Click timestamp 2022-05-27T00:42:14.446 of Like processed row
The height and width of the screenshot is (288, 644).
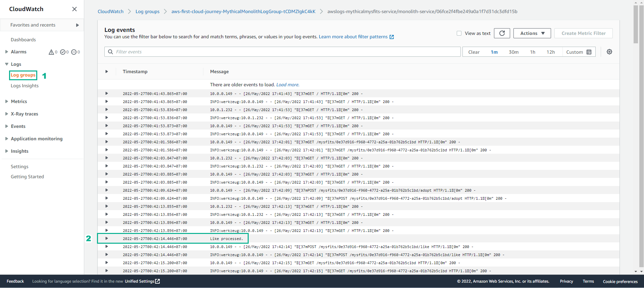155,239
